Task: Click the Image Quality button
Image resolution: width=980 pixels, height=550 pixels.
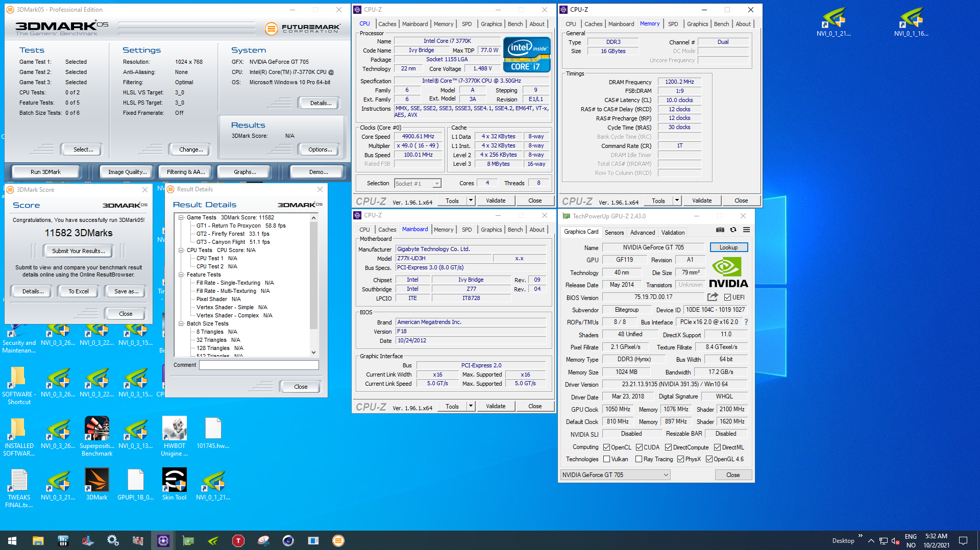Action: 127,172
